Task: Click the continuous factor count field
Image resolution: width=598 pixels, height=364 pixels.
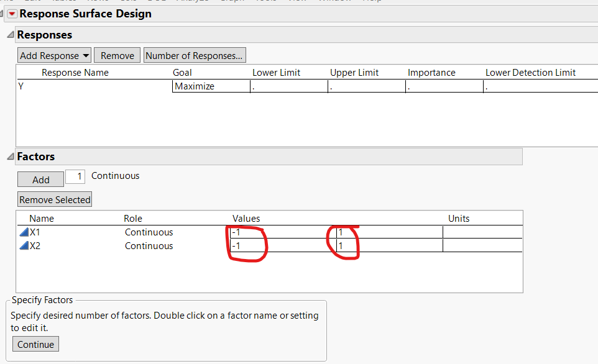Action: pyautogui.click(x=75, y=176)
